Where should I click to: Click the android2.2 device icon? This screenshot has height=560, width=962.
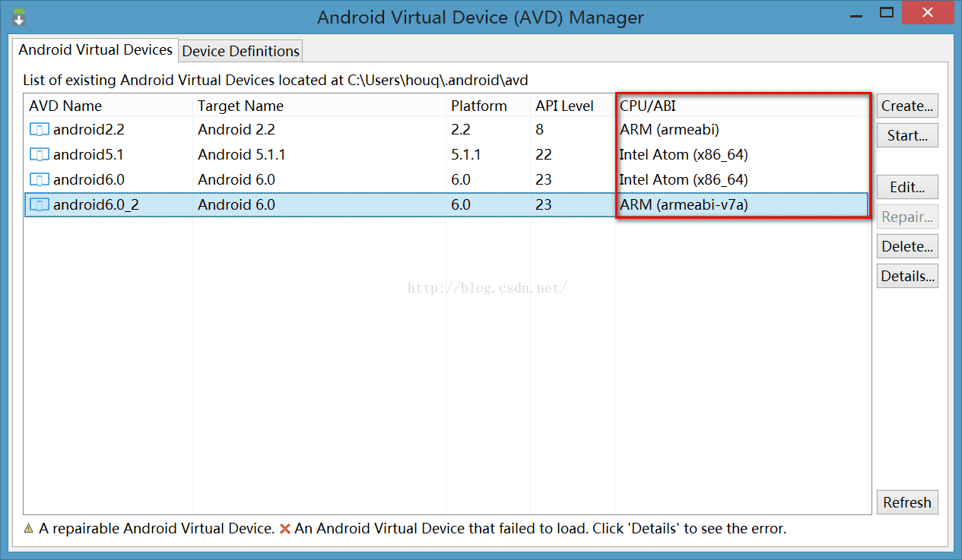(x=39, y=130)
